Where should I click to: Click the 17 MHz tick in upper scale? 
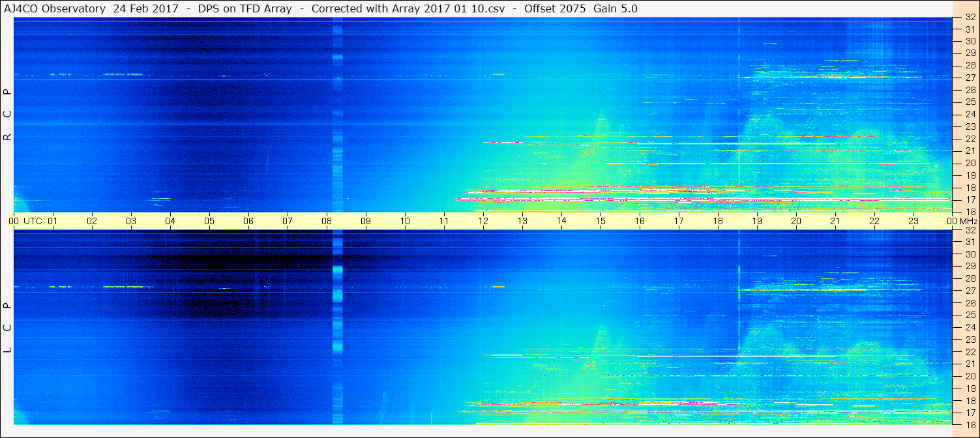970,199
